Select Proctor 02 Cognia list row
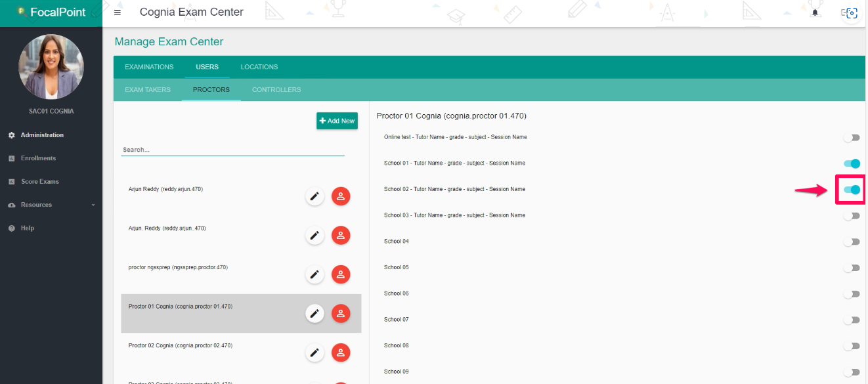 click(241, 353)
